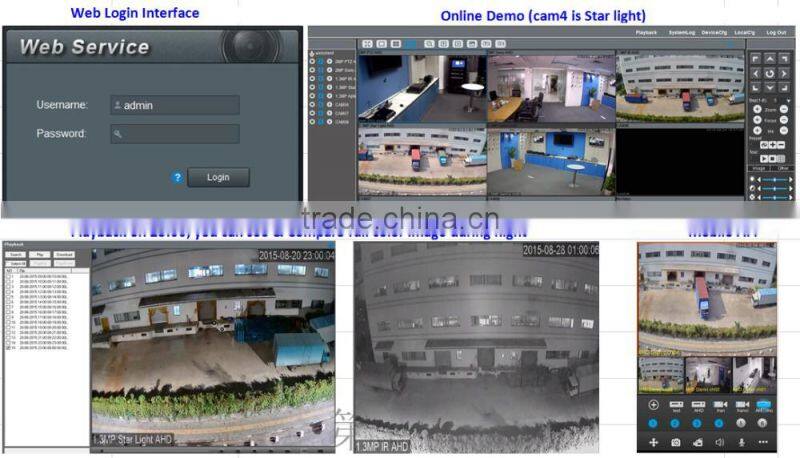
Task: Click the Password input field
Action: [175, 134]
